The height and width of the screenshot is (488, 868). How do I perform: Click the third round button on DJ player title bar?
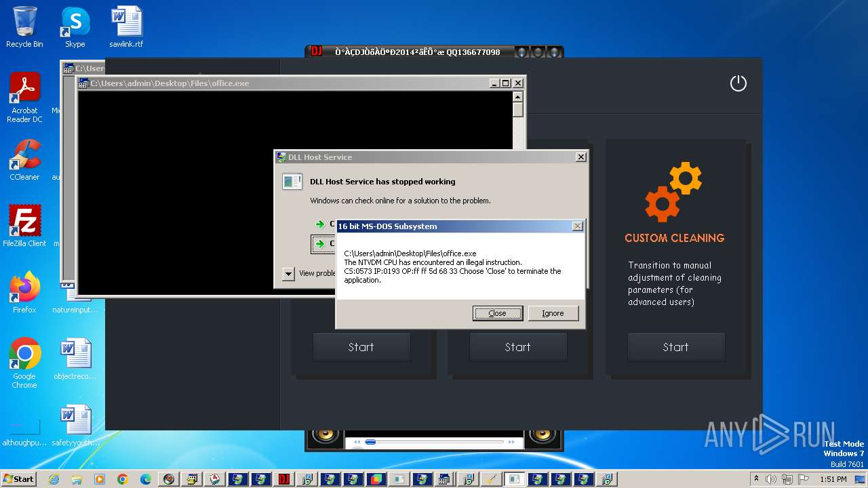click(x=553, y=52)
